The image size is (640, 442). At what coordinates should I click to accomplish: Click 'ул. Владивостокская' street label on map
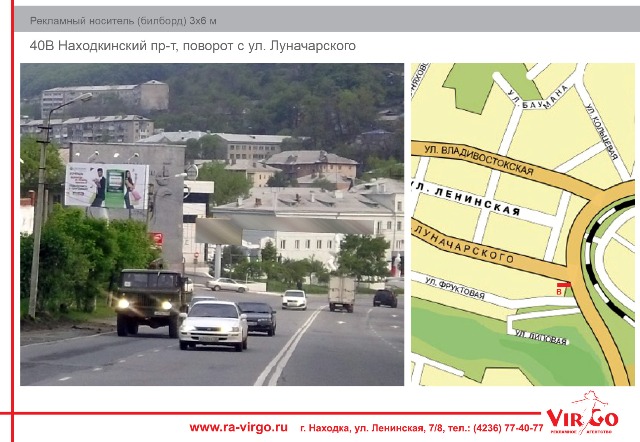point(478,158)
